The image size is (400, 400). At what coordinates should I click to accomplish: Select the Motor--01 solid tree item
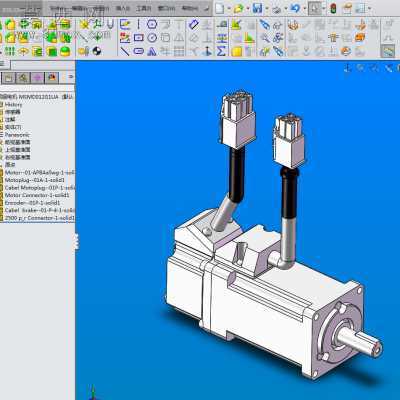tap(39, 173)
